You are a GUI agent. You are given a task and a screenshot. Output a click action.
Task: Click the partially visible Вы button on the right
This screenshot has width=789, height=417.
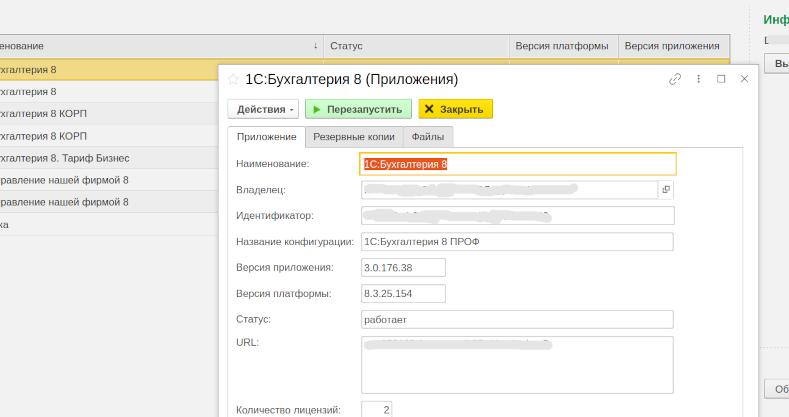[777, 64]
